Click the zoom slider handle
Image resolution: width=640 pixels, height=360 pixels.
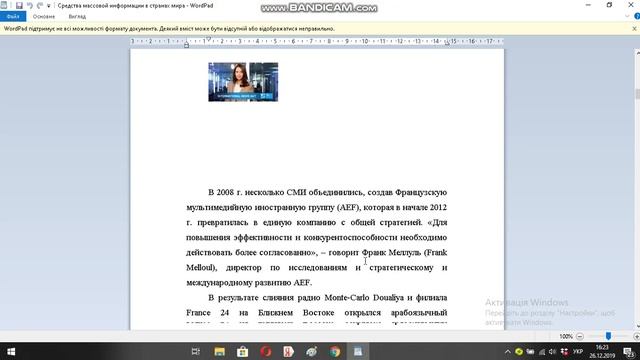[x=608, y=336]
